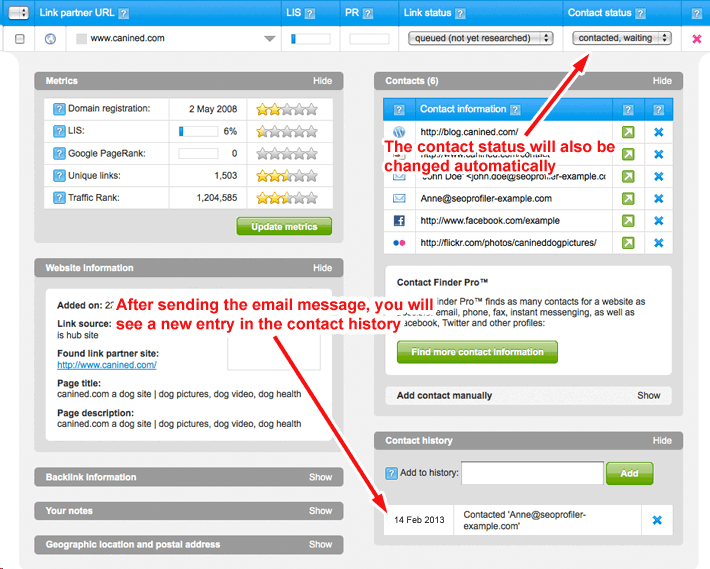Tick the checkbox for www.canined.com row
The image size is (710, 569).
click(x=19, y=39)
